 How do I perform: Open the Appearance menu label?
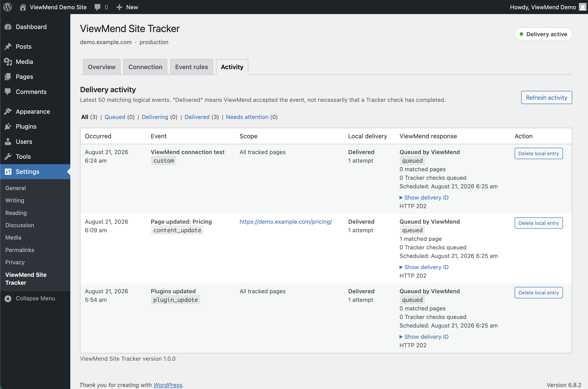[x=33, y=112]
